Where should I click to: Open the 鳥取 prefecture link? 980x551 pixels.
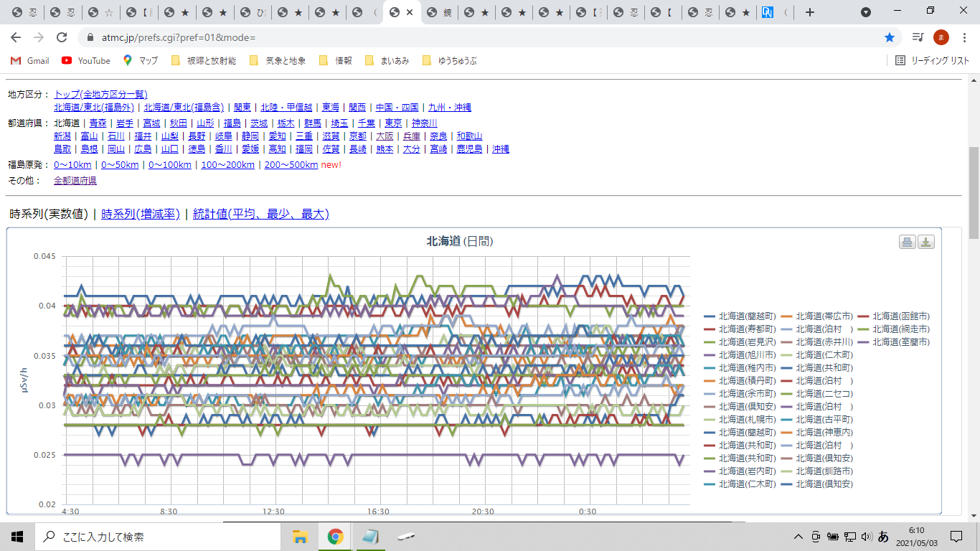pos(62,149)
